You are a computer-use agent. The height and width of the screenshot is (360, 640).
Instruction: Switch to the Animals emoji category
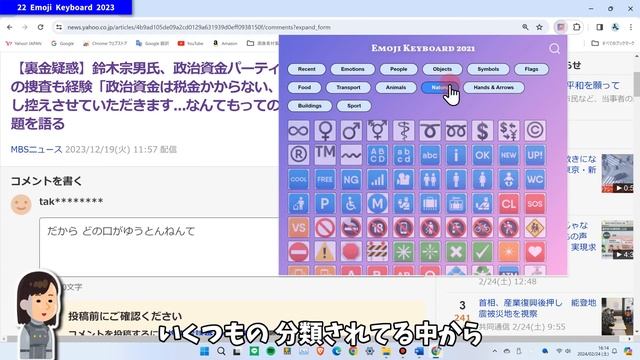pyautogui.click(x=396, y=87)
